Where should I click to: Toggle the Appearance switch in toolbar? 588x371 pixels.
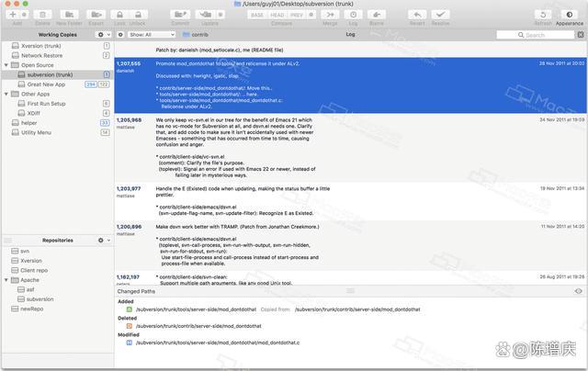[x=569, y=15]
